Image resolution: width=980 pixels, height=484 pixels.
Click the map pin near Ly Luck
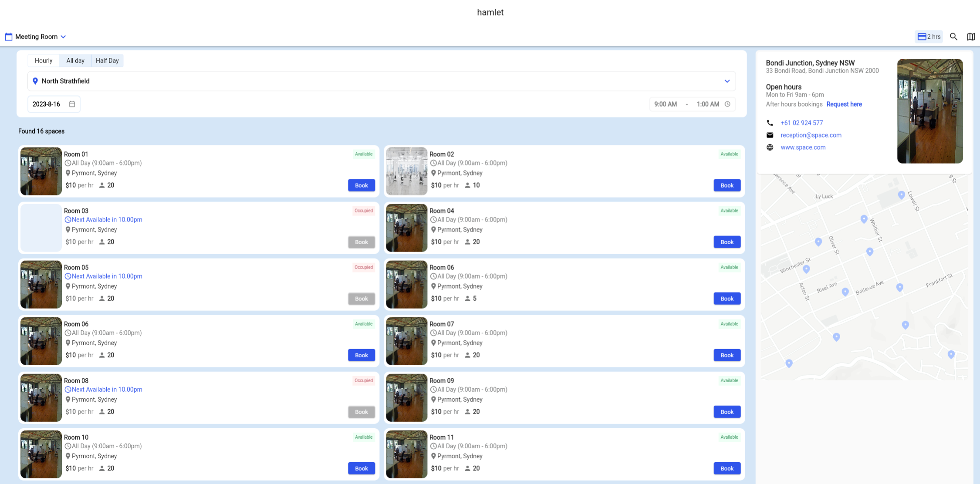(x=864, y=219)
